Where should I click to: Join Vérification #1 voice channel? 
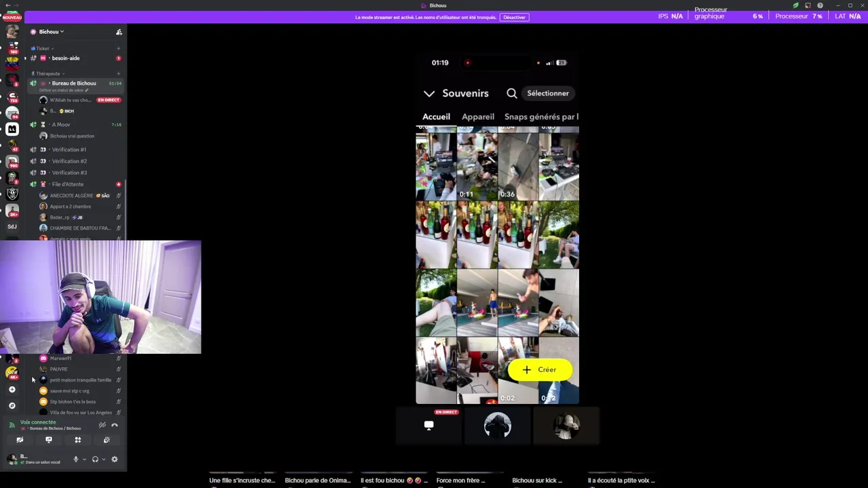75,150
